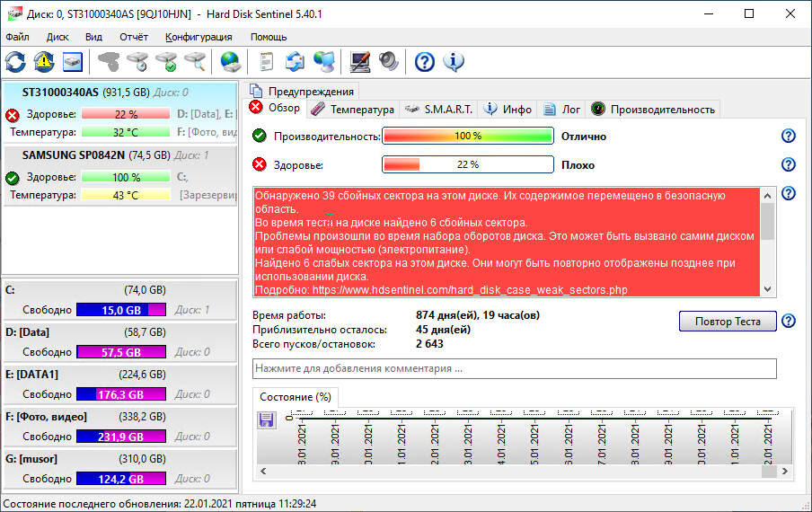Click the 15,0 GB free space bar
The width and height of the screenshot is (812, 512).
tap(121, 310)
